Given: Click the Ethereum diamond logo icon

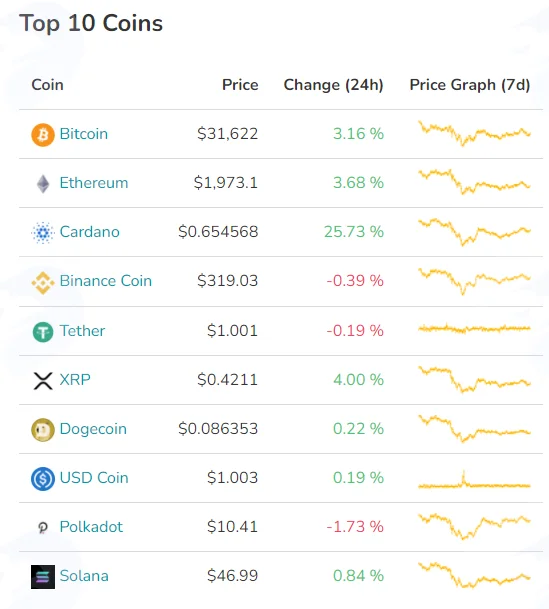Looking at the screenshot, I should coord(43,184).
